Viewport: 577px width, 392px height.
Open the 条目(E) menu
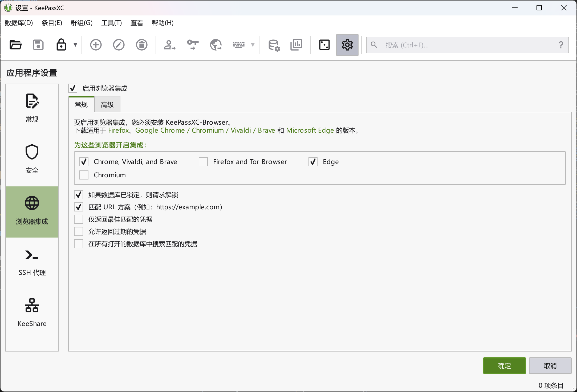click(x=52, y=23)
